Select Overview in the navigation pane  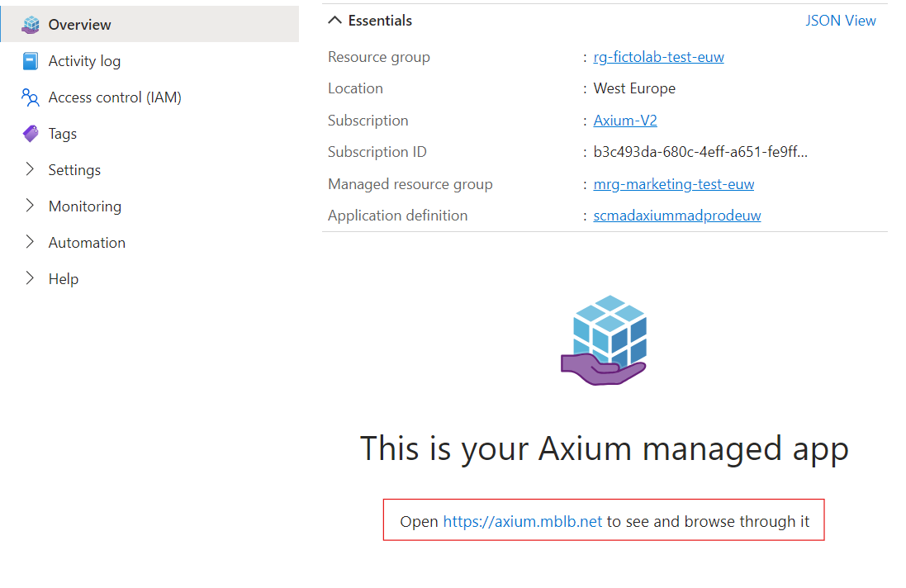pos(78,24)
